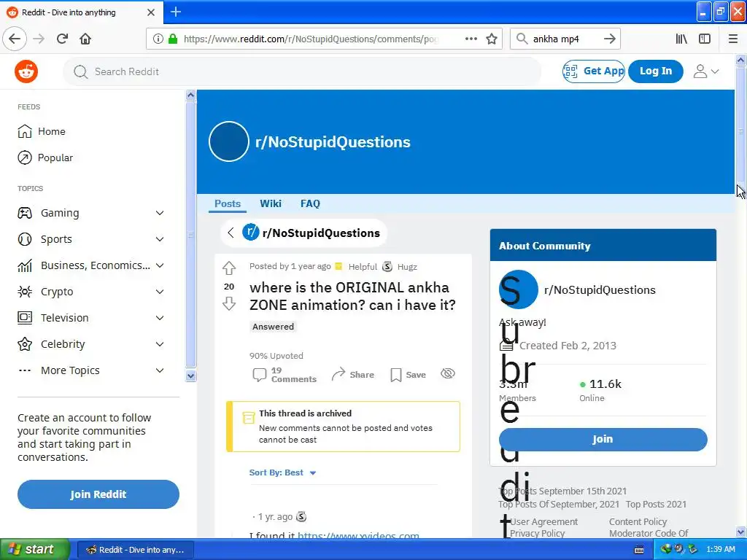Click the page scrollbar up arrow
Viewport: 747px width, 560px height.
740,60
